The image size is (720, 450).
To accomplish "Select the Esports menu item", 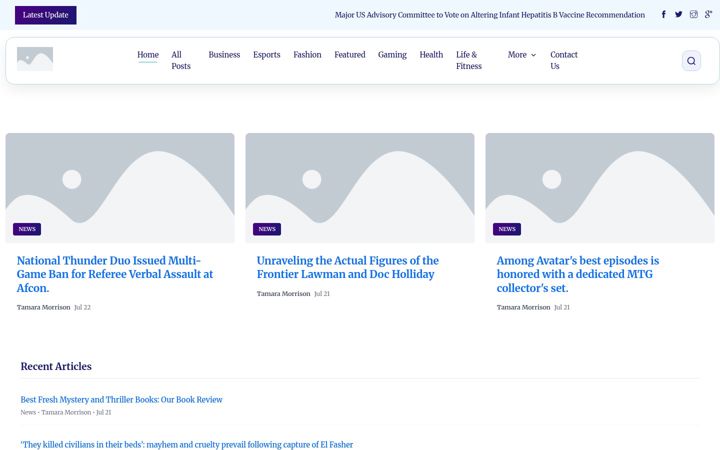I will [266, 55].
